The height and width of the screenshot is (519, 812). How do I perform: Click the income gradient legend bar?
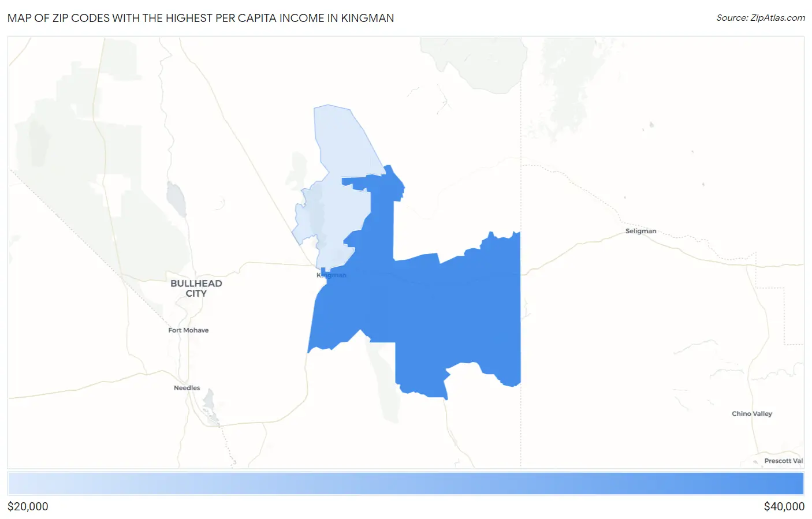pyautogui.click(x=405, y=484)
